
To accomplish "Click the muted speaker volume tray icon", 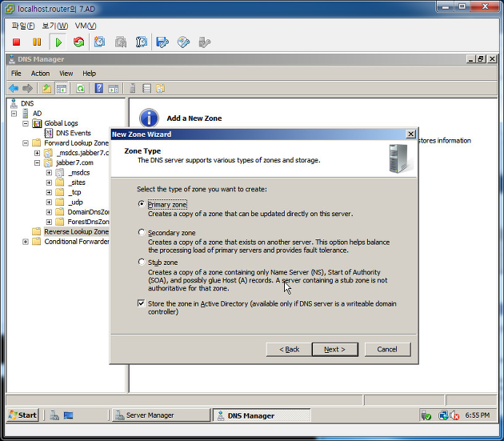I will 454,415.
